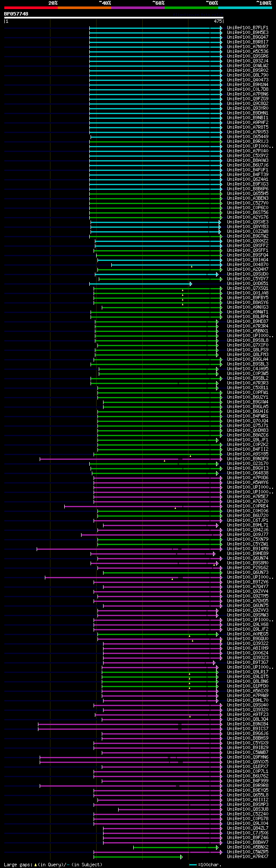Select hit label UniRef100_Q9SVE3
Viewport: 276px width, 868px height.
click(x=248, y=222)
